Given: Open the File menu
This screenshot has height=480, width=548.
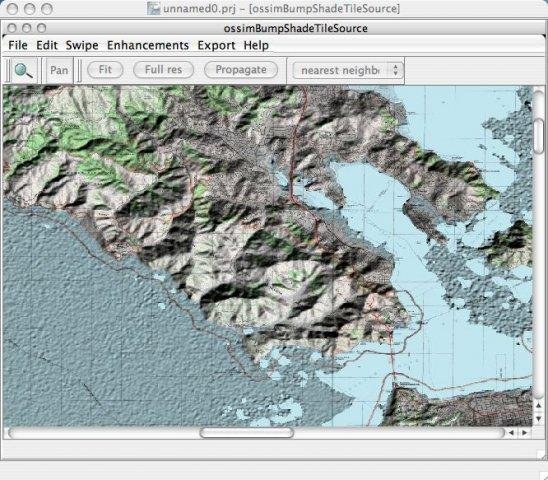Looking at the screenshot, I should (x=18, y=45).
